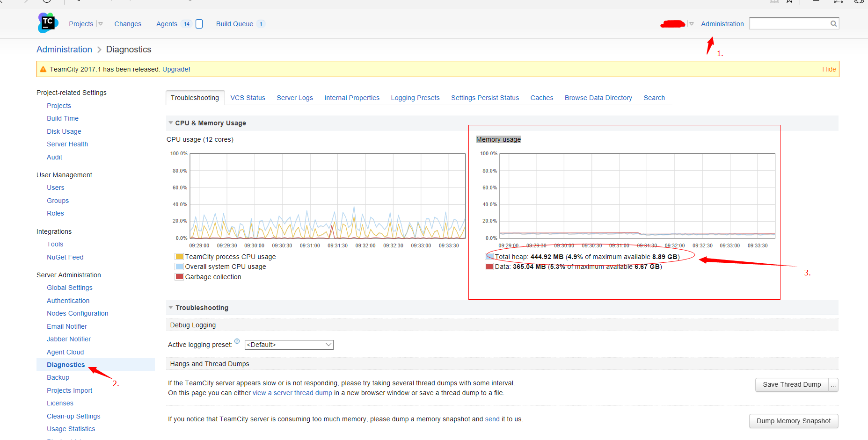
Task: Click the Build Queue count badge
Action: (x=261, y=24)
